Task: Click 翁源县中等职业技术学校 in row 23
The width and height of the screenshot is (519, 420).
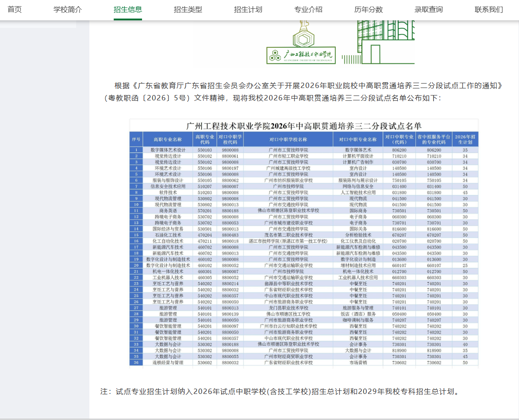Action: tap(288, 284)
